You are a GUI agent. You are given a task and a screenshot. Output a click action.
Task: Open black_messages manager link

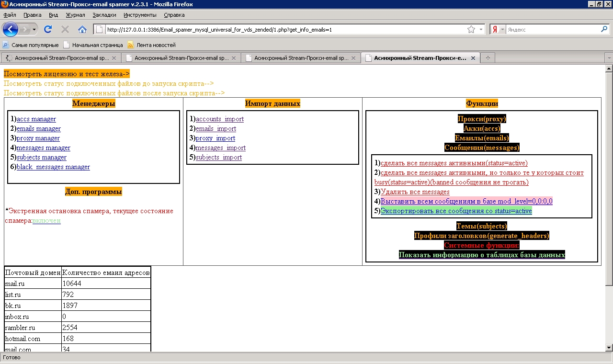point(53,167)
